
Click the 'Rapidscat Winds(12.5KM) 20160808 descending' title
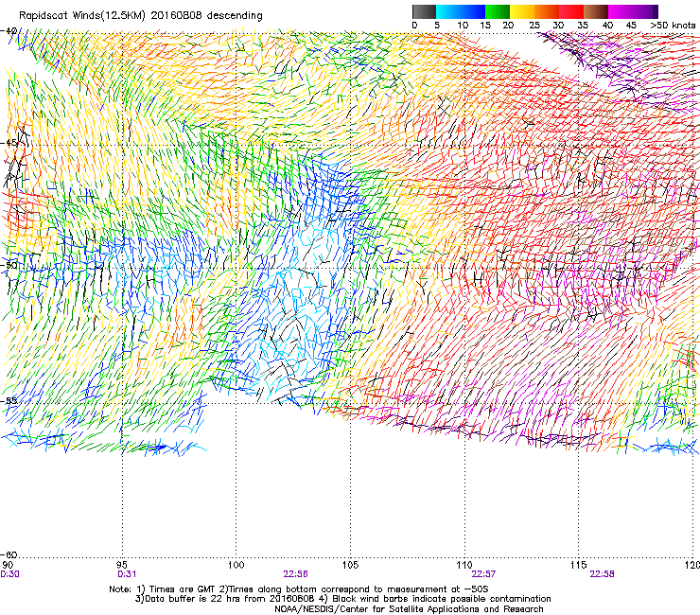(141, 16)
